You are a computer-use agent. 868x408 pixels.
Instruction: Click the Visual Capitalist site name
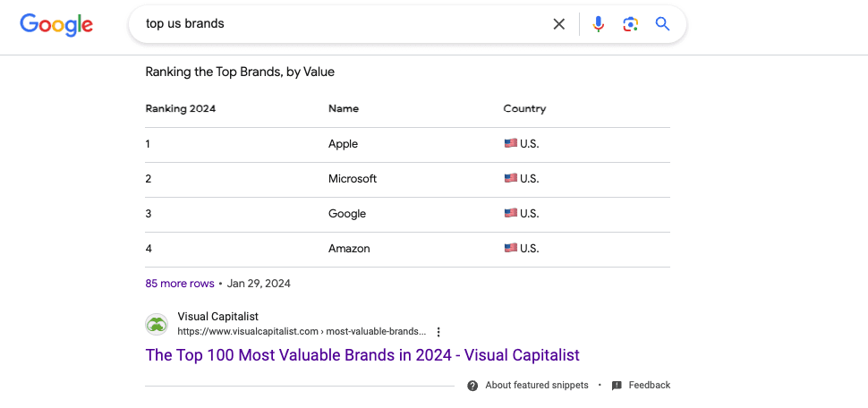click(218, 316)
